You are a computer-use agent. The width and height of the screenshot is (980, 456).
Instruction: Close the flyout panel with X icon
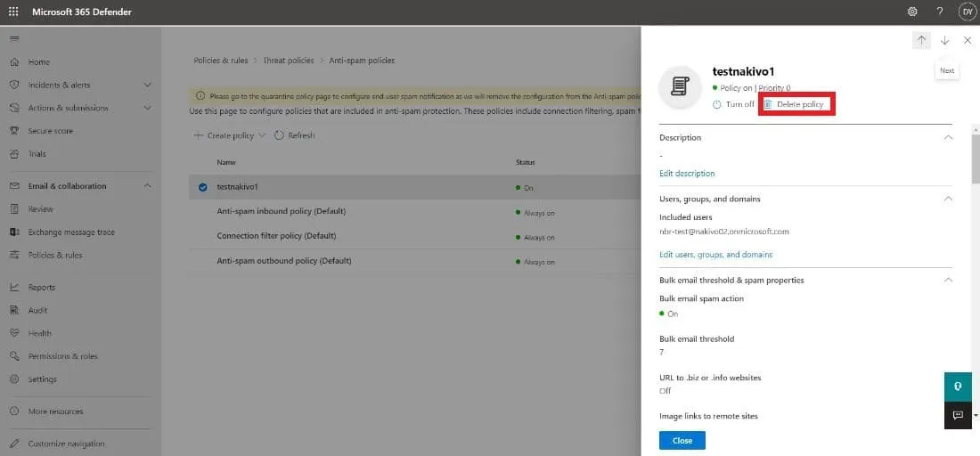(968, 40)
